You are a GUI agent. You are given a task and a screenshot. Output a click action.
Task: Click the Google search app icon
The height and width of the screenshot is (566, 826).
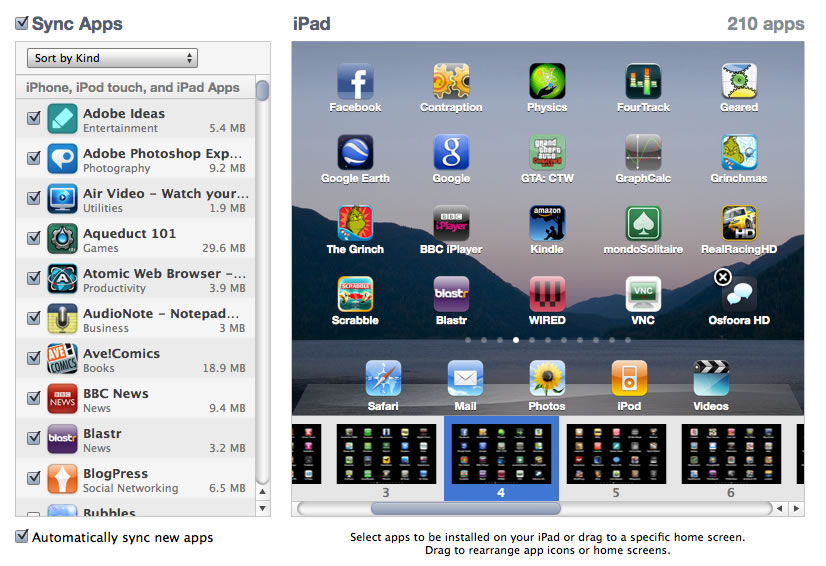coord(451,152)
